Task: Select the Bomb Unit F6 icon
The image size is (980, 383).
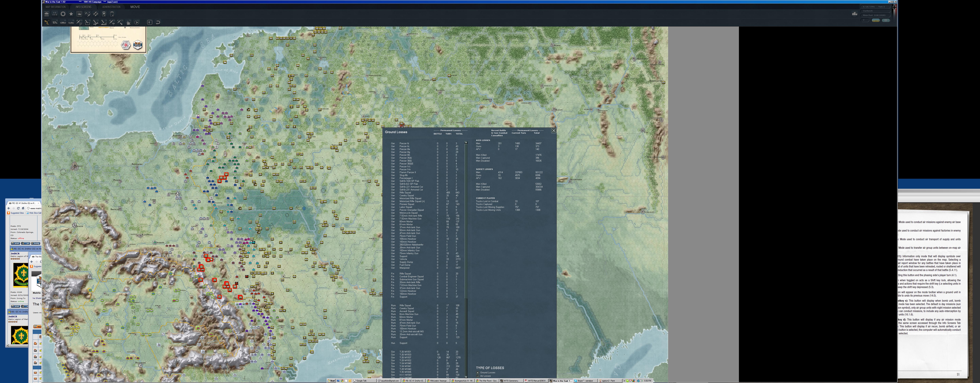Action: (87, 22)
